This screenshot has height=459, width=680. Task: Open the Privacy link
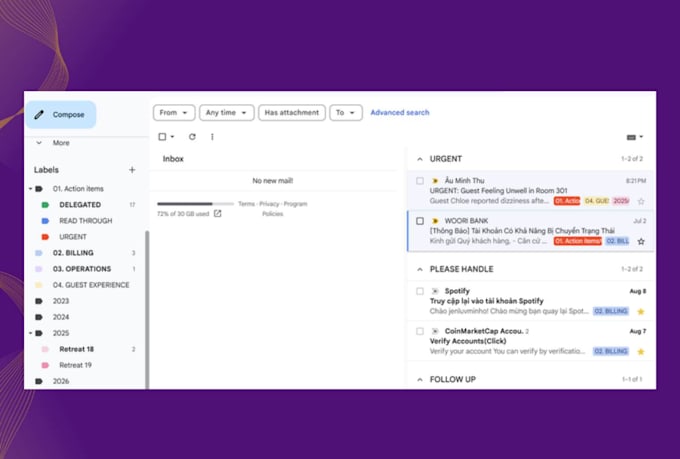[x=269, y=204]
